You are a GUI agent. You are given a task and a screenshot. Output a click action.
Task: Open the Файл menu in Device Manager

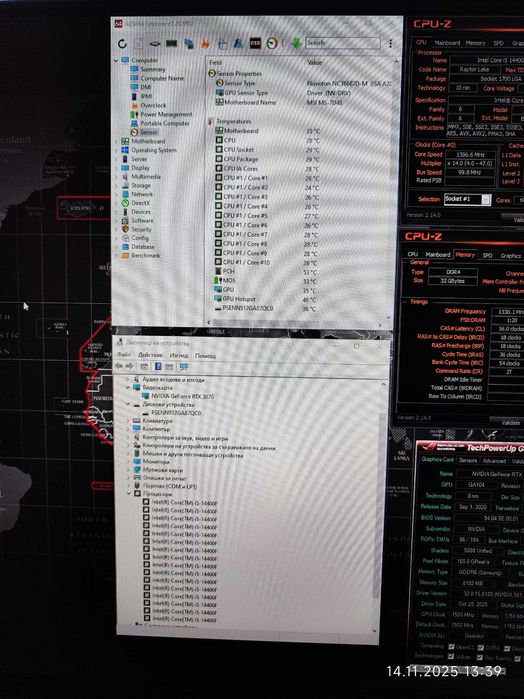click(124, 355)
